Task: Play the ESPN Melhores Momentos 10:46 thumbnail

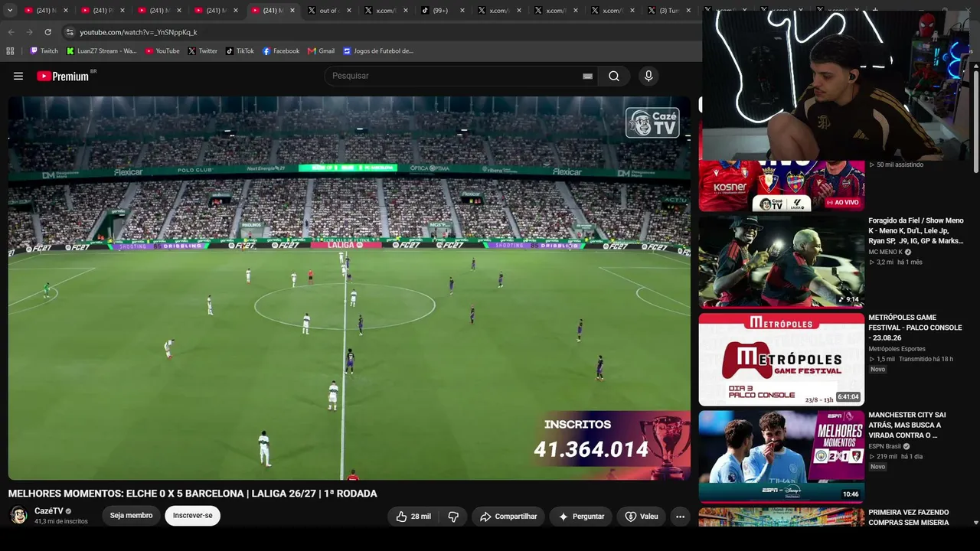Action: pyautogui.click(x=781, y=456)
